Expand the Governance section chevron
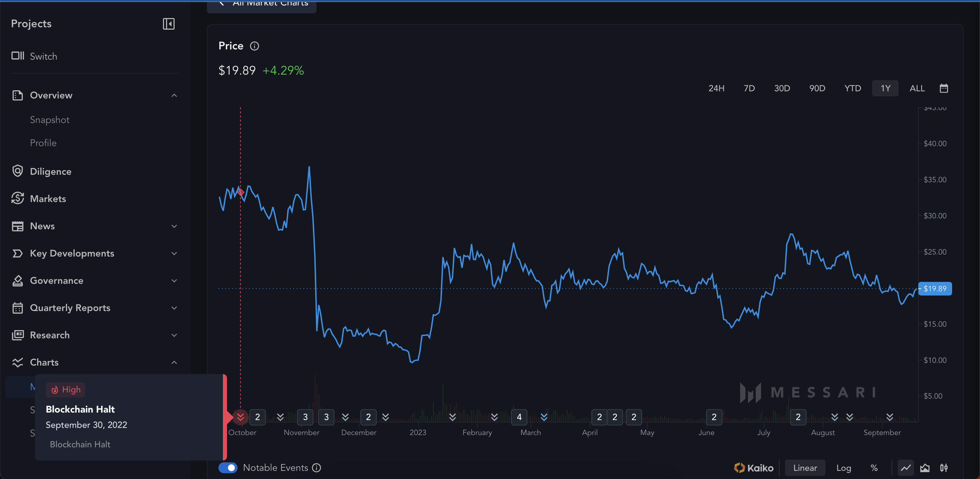This screenshot has height=479, width=980. point(174,281)
